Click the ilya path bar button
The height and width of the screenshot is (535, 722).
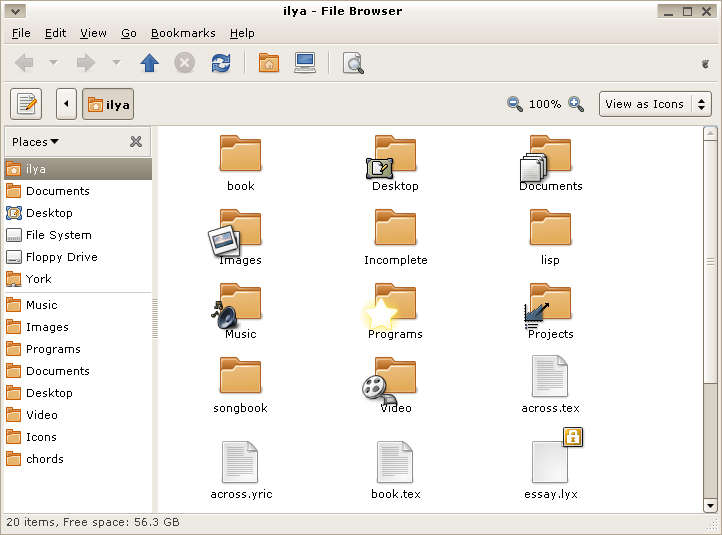(108, 104)
